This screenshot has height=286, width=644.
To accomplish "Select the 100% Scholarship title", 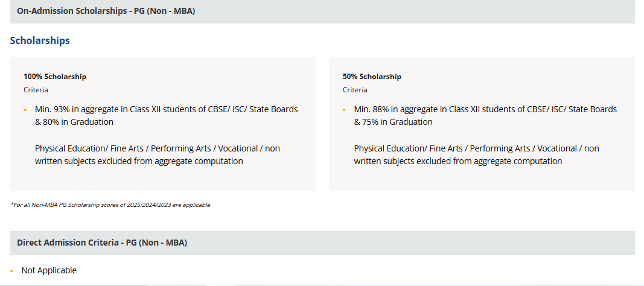I will tap(55, 76).
